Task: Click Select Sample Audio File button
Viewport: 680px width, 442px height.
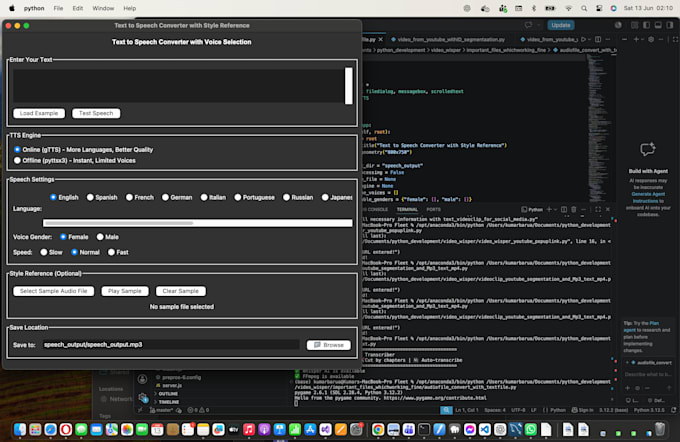Action: click(x=53, y=291)
